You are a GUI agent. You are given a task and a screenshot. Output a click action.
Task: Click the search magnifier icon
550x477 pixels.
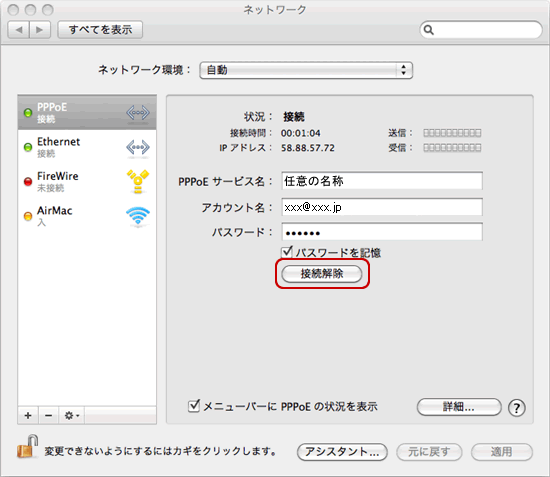pyautogui.click(x=429, y=30)
